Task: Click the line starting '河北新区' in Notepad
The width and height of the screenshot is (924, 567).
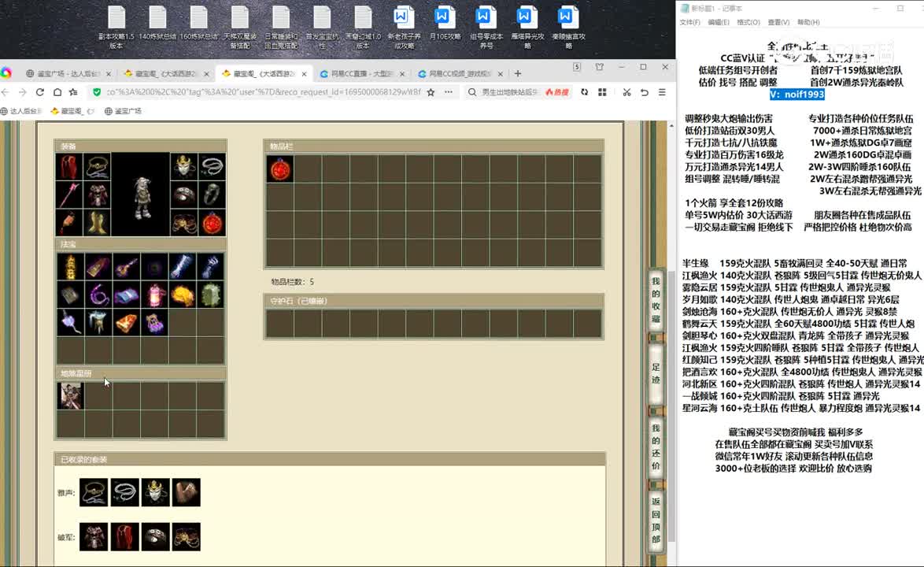Action: (801, 384)
